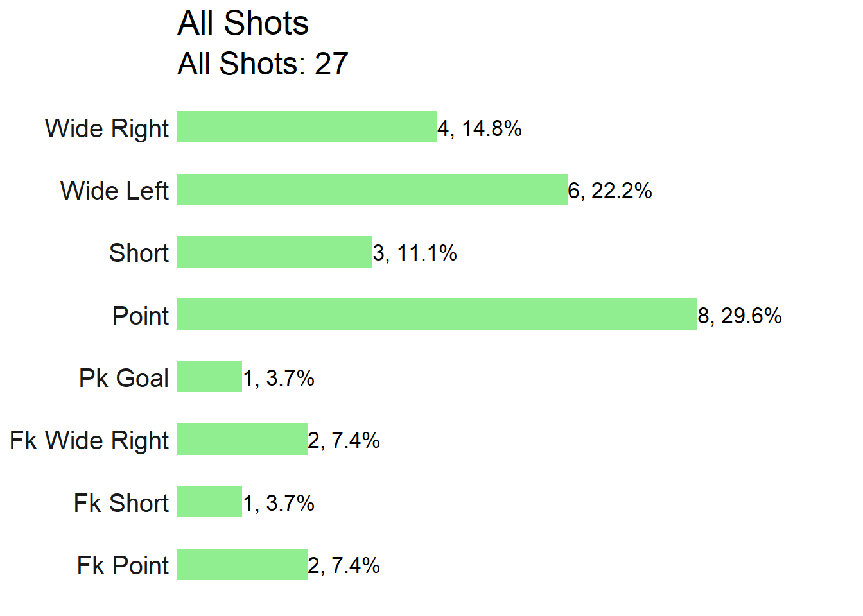The height and width of the screenshot is (616, 863).
Task: Select the 'All Shots: 27' subtitle
Action: 263,64
